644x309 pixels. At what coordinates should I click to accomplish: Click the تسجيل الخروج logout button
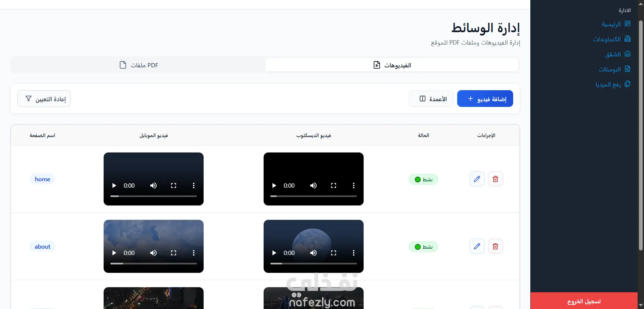(584, 301)
